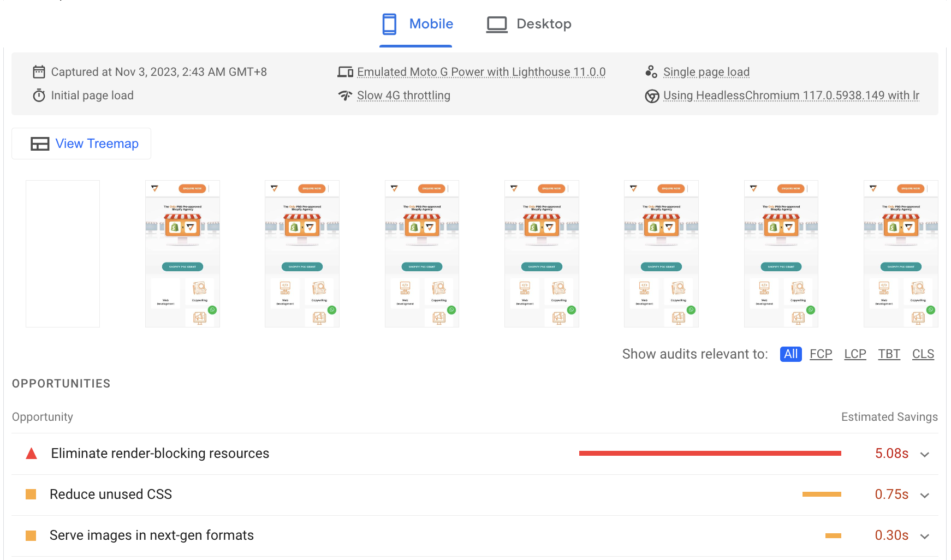Click the red 5.08s savings bar

[x=710, y=453]
